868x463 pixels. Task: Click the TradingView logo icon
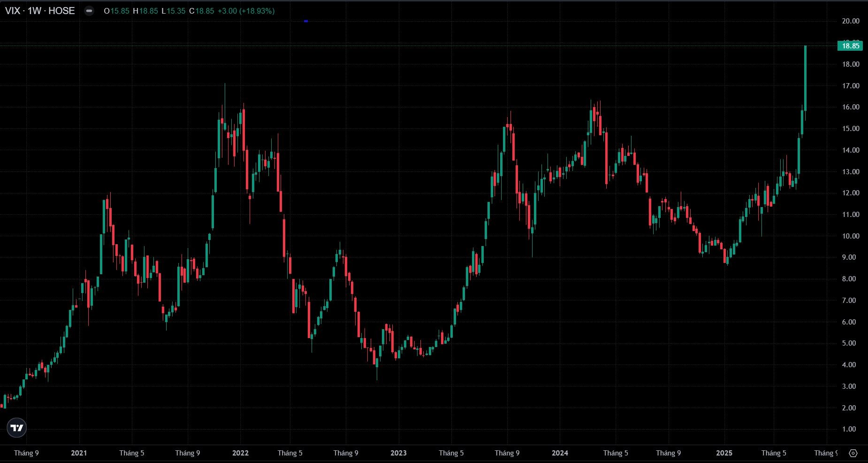pos(17,428)
